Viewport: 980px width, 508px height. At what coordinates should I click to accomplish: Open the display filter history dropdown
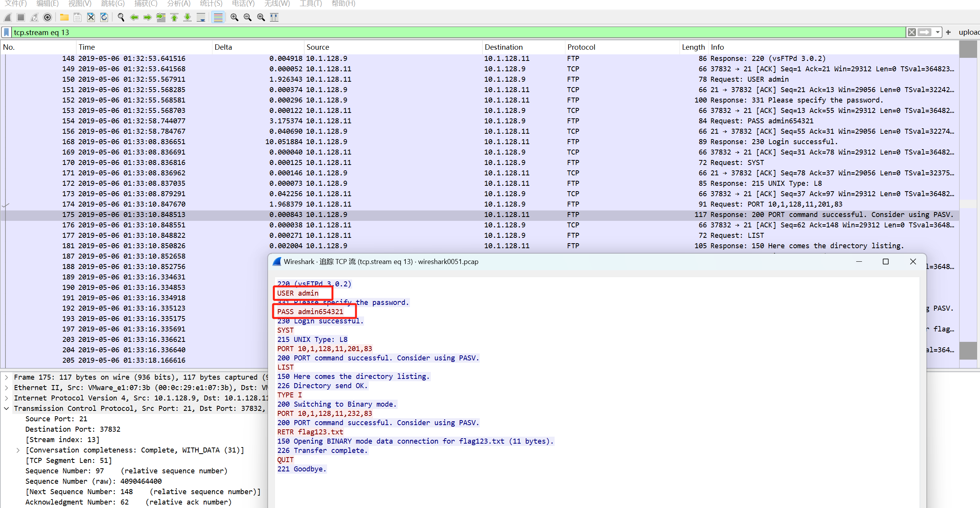pyautogui.click(x=937, y=32)
